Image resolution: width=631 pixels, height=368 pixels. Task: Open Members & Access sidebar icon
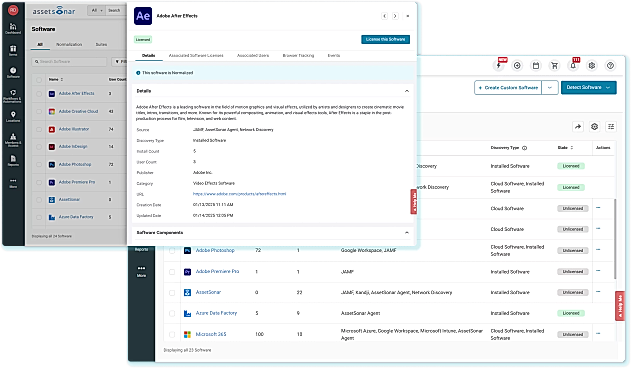(x=13, y=139)
